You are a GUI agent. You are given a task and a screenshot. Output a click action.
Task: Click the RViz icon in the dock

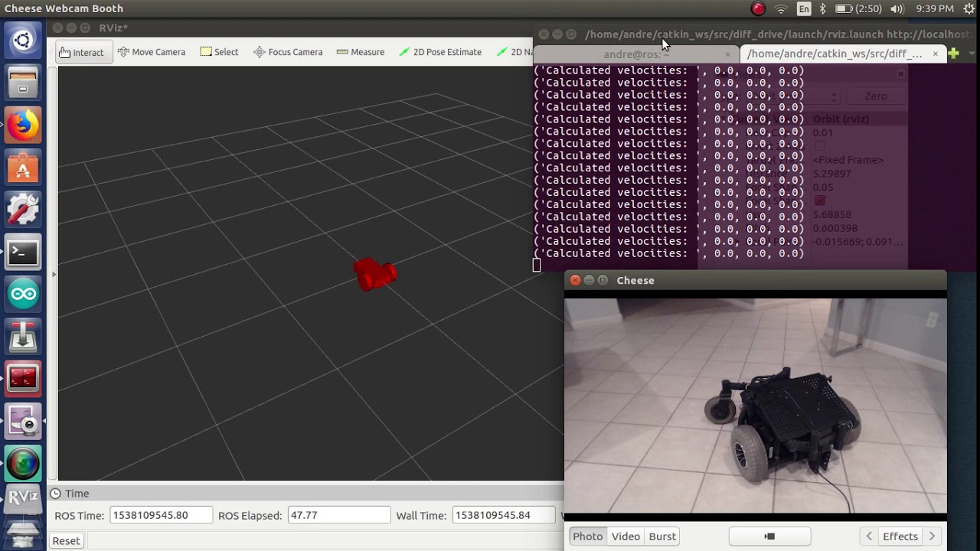(x=23, y=498)
